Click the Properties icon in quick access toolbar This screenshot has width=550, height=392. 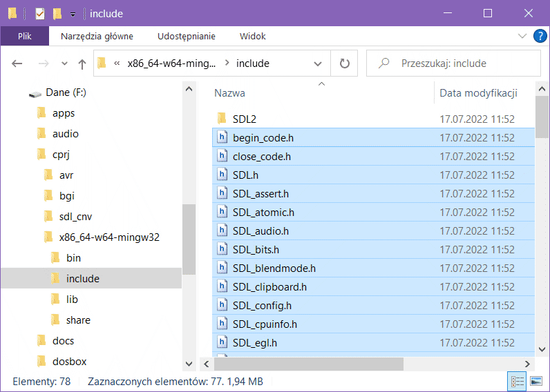coord(39,13)
